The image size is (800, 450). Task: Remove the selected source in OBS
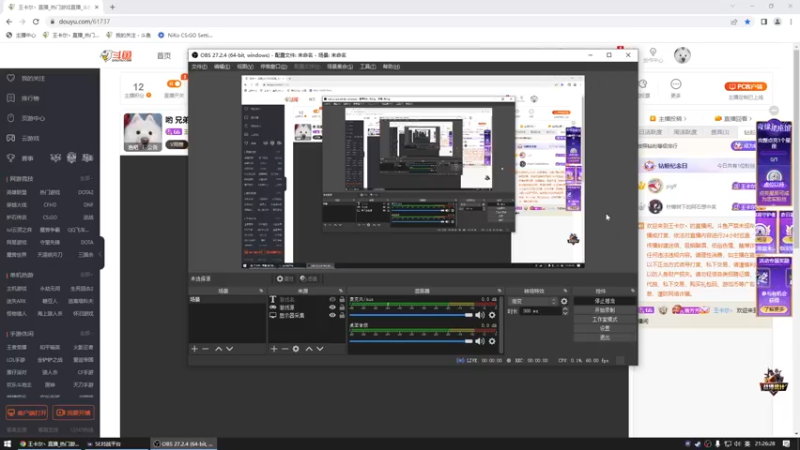285,349
